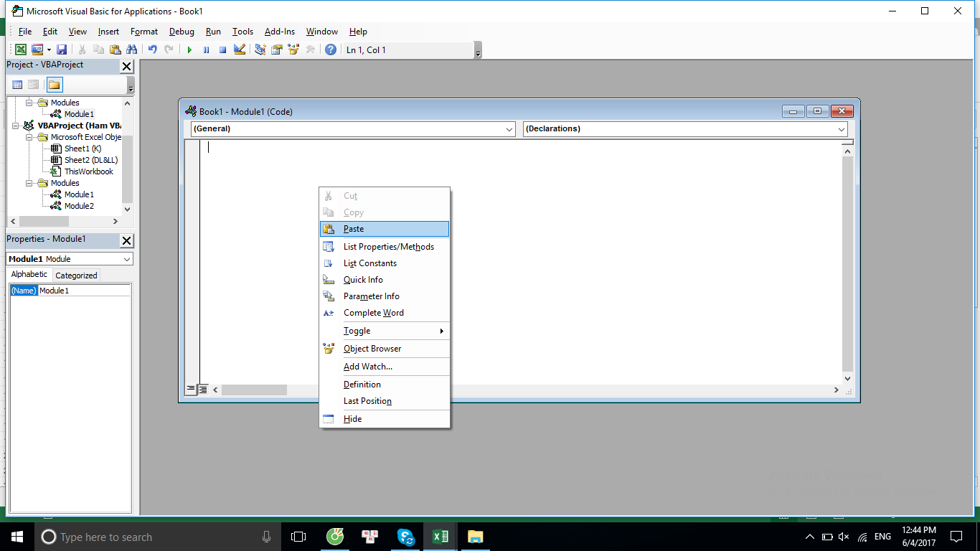This screenshot has width=980, height=551.
Task: Select Sheet1 (K) in the project tree
Action: [83, 149]
